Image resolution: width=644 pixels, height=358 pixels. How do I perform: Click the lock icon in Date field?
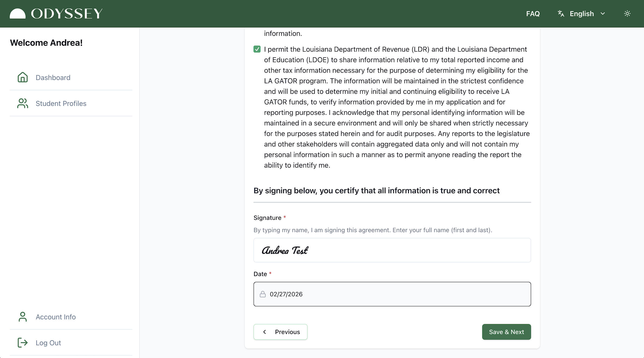point(263,294)
